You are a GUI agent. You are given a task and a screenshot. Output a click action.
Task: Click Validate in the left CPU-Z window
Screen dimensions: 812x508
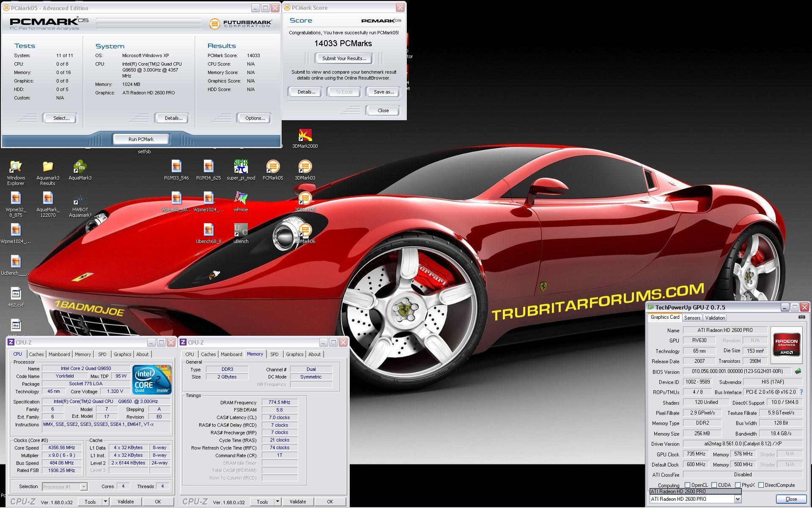coord(126,502)
